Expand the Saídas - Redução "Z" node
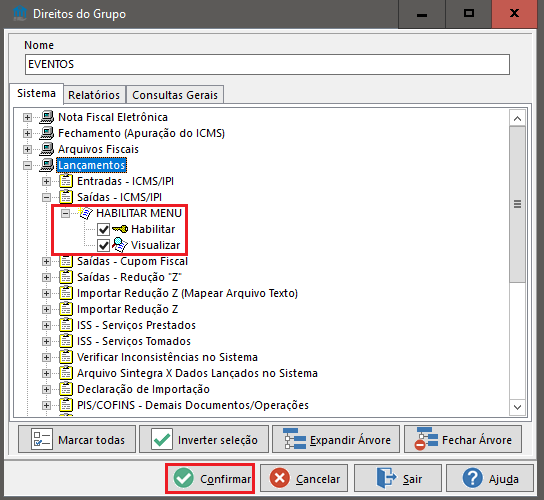 pos(46,277)
